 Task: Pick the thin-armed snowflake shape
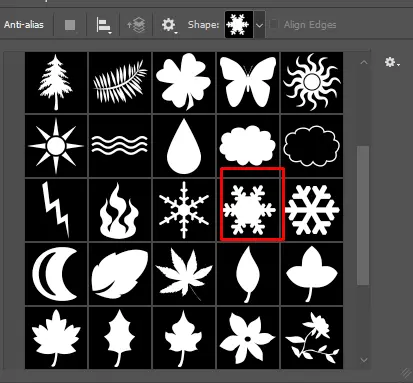[x=184, y=210]
